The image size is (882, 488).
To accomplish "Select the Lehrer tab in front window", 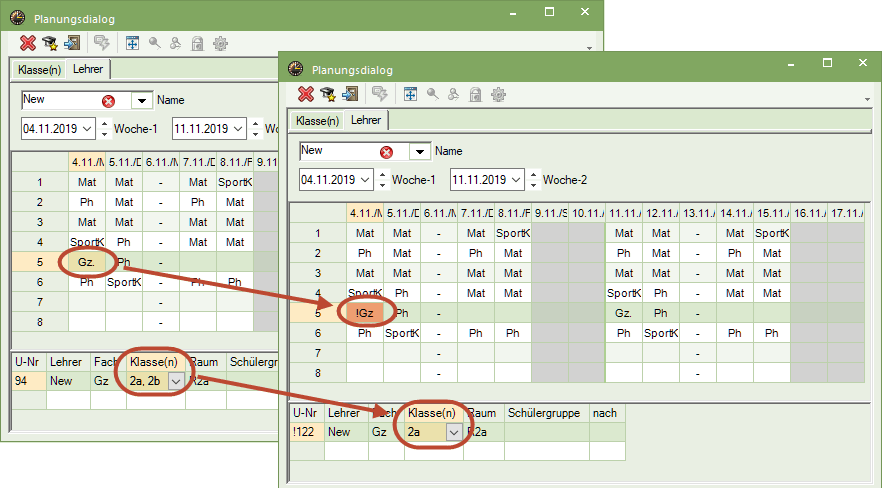I will [366, 120].
